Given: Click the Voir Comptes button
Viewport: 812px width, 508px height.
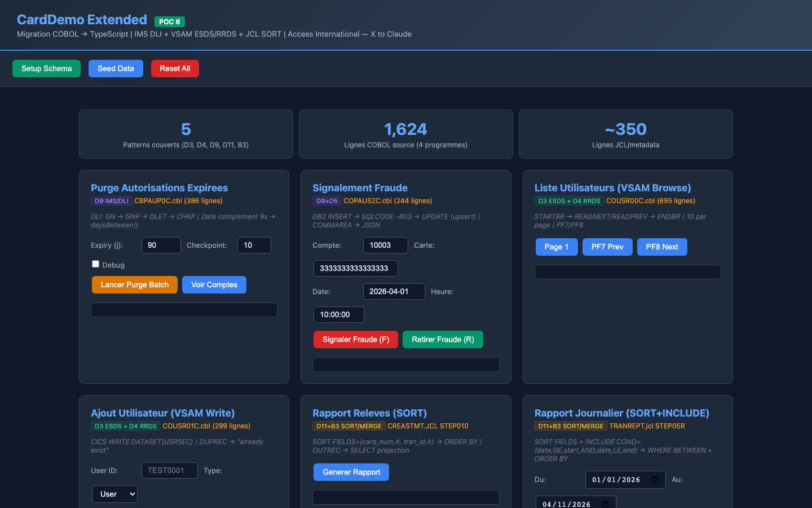Looking at the screenshot, I should (214, 284).
